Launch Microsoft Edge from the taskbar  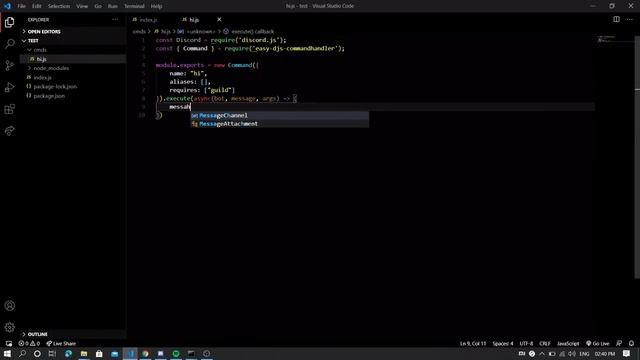(68, 353)
